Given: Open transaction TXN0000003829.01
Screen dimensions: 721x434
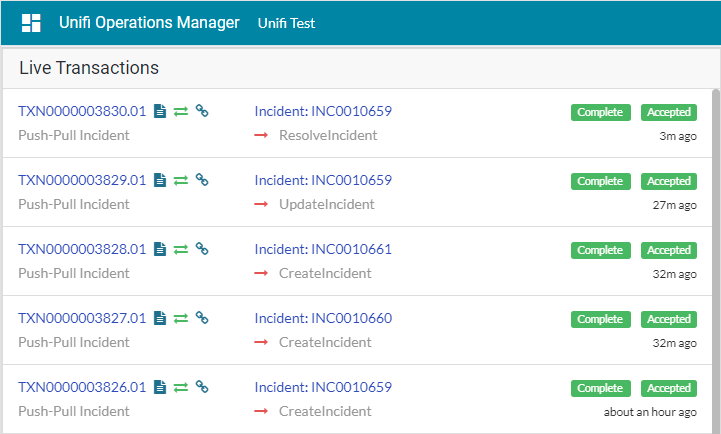Looking at the screenshot, I should coord(82,181).
